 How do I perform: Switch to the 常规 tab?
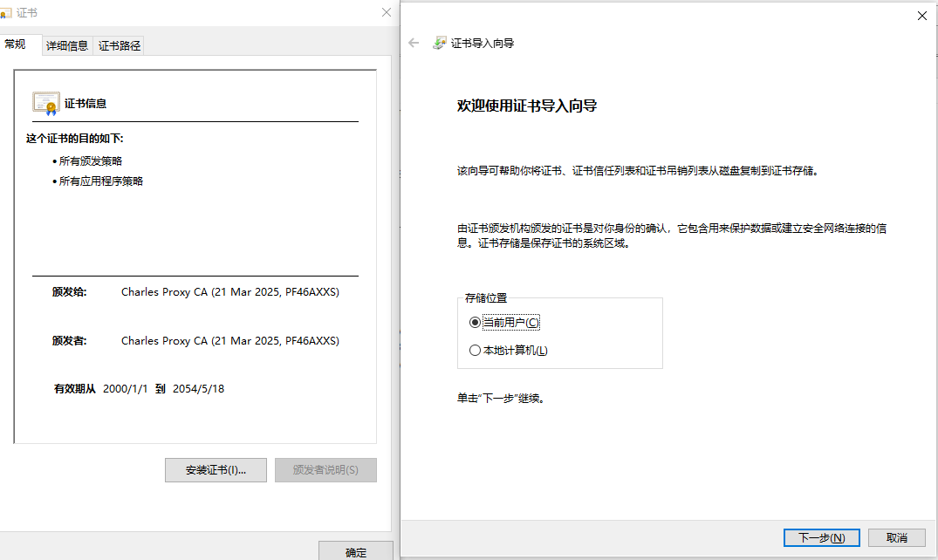click(15, 44)
